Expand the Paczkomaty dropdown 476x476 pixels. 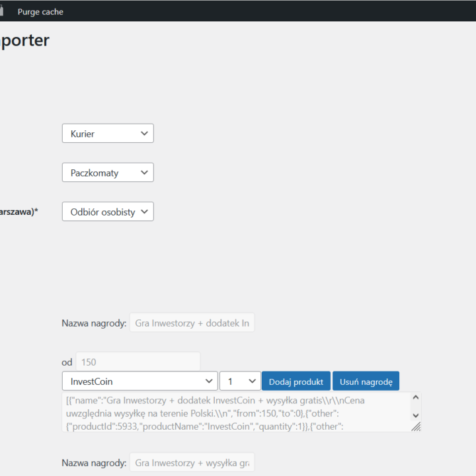click(x=108, y=173)
